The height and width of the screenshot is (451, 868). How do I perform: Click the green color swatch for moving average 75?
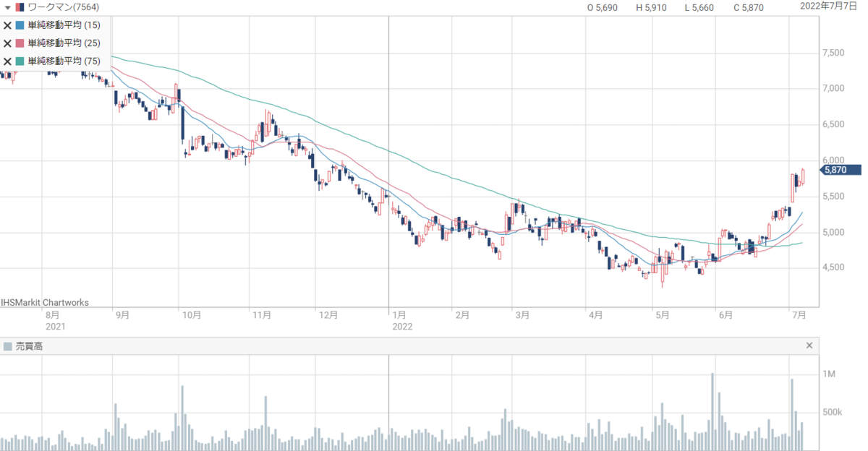(20, 61)
